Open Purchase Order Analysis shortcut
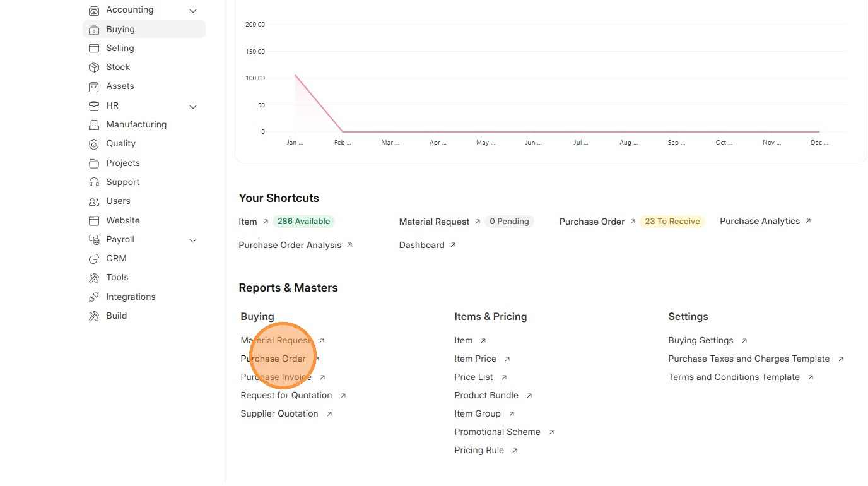This screenshot has width=868, height=486. click(290, 245)
